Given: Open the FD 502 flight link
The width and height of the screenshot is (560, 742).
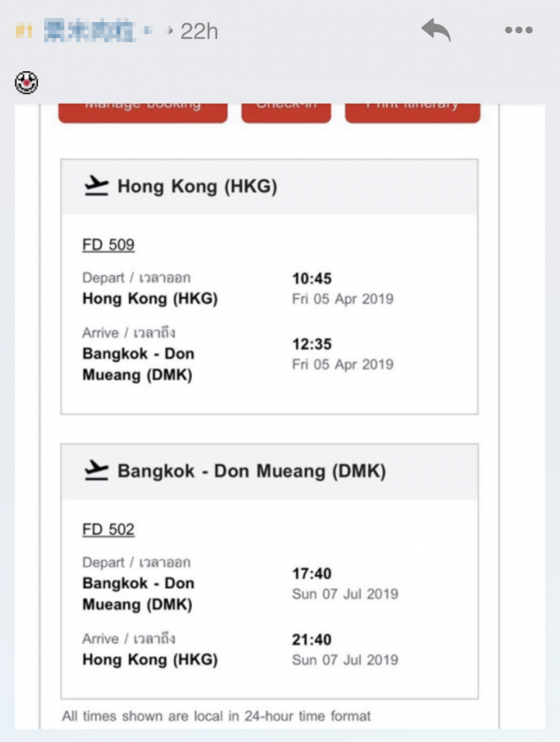Looking at the screenshot, I should [x=108, y=530].
